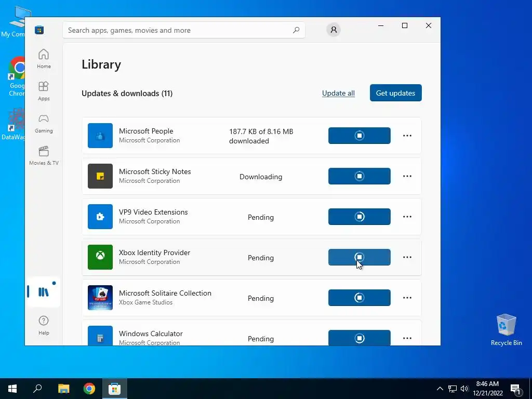Launch Chrome from the taskbar
Viewport: 532px width, 399px height.
click(x=89, y=389)
